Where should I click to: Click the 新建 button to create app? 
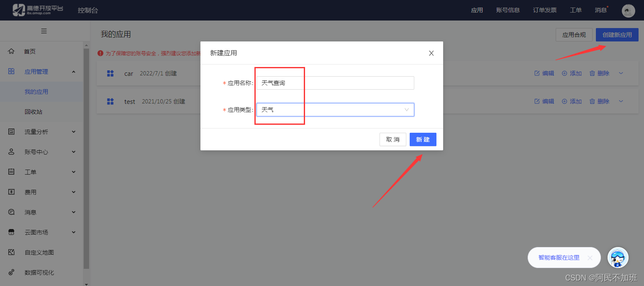click(x=423, y=139)
